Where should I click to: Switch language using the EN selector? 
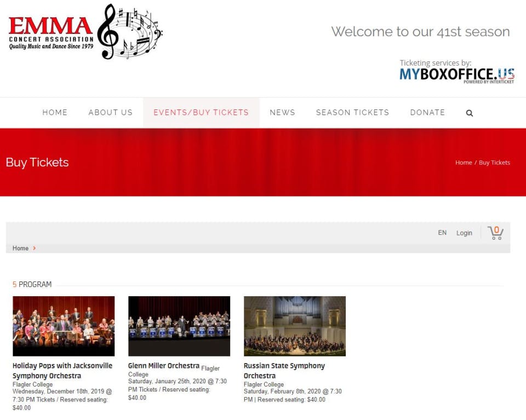(x=442, y=233)
